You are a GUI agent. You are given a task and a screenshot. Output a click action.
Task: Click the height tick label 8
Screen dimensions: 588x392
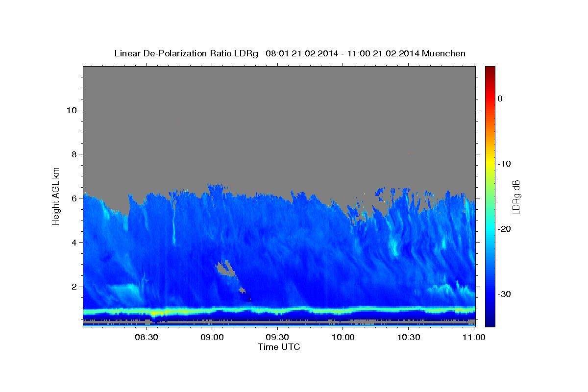click(x=73, y=154)
